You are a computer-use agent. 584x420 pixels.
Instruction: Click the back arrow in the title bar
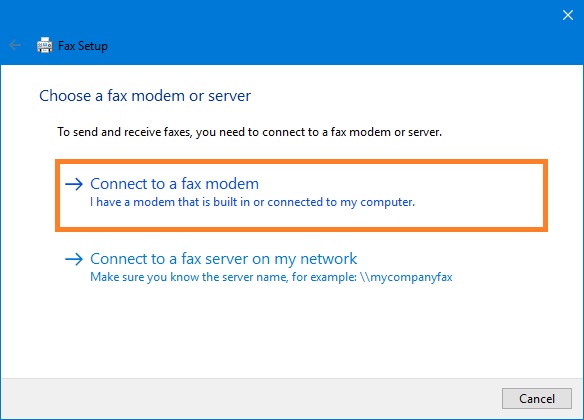[15, 45]
